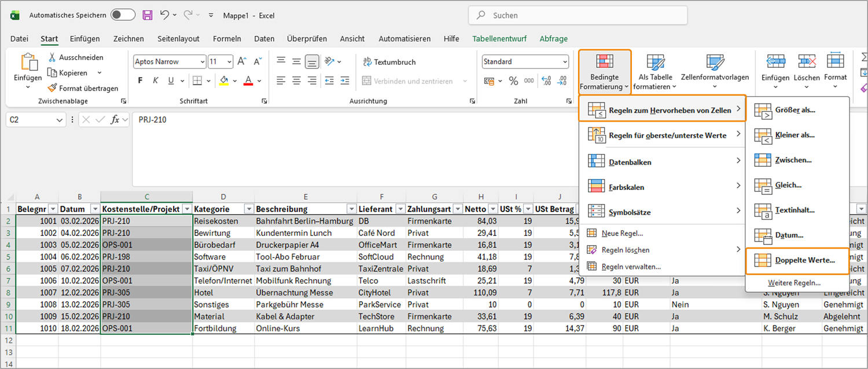Open the Aptos Narrow font dropdown
Viewport: 868px width, 369px height.
(x=202, y=61)
